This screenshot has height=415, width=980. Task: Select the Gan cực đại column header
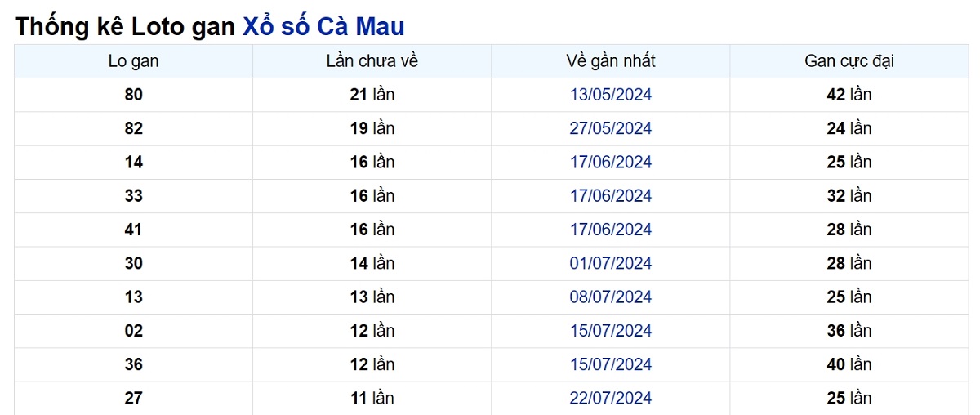click(849, 61)
